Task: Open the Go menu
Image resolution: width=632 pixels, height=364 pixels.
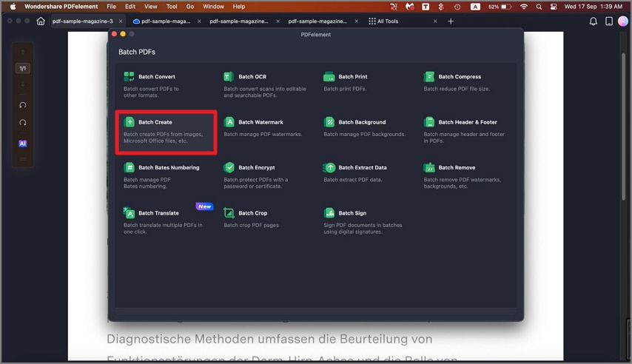Action: (190, 7)
